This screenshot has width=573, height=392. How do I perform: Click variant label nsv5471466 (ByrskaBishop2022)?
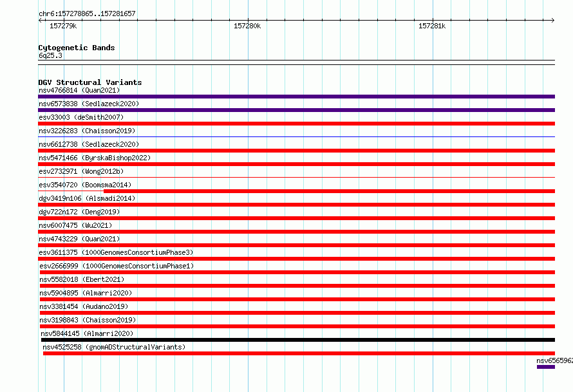tap(95, 158)
